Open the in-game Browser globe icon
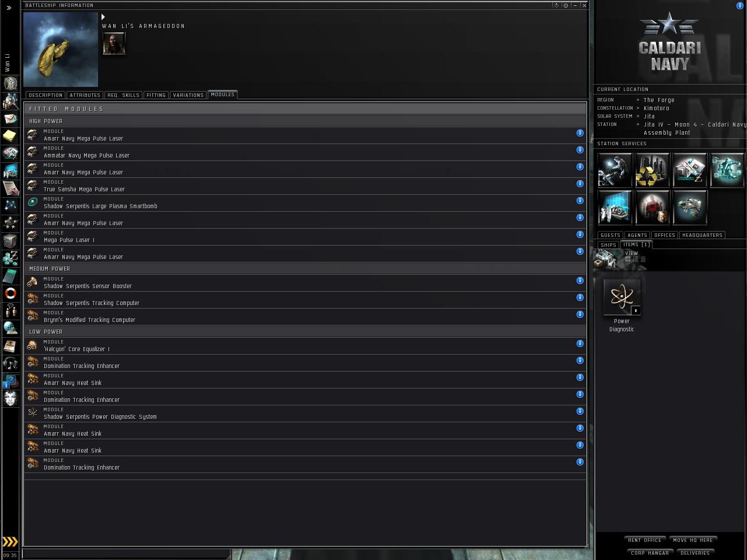Screen dimensions: 747x560 11,328
